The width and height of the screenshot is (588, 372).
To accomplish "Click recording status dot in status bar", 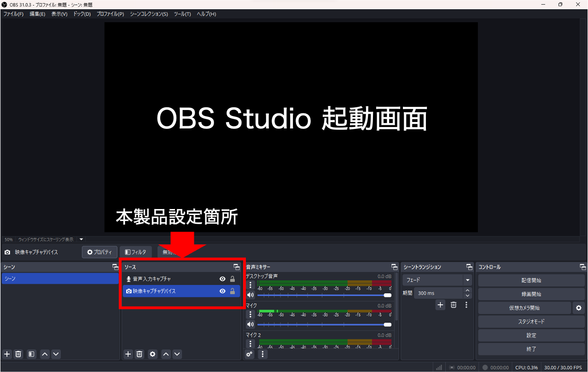I will 485,367.
